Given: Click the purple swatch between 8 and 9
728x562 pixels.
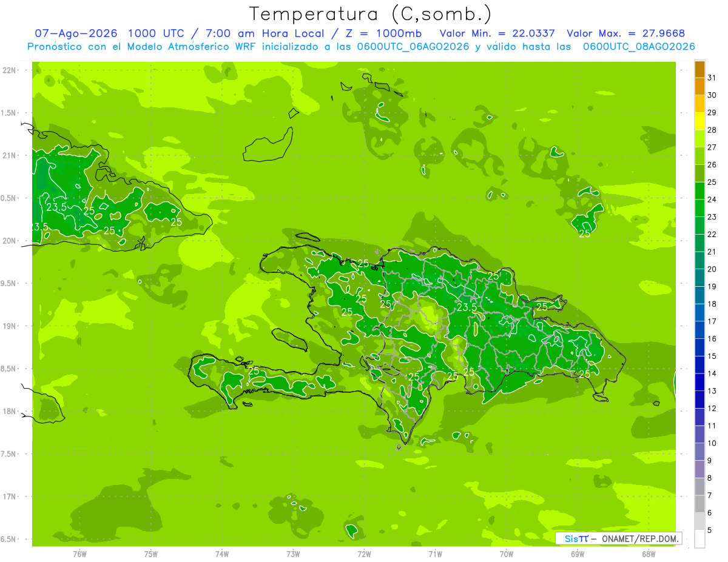Looking at the screenshot, I should (699, 469).
